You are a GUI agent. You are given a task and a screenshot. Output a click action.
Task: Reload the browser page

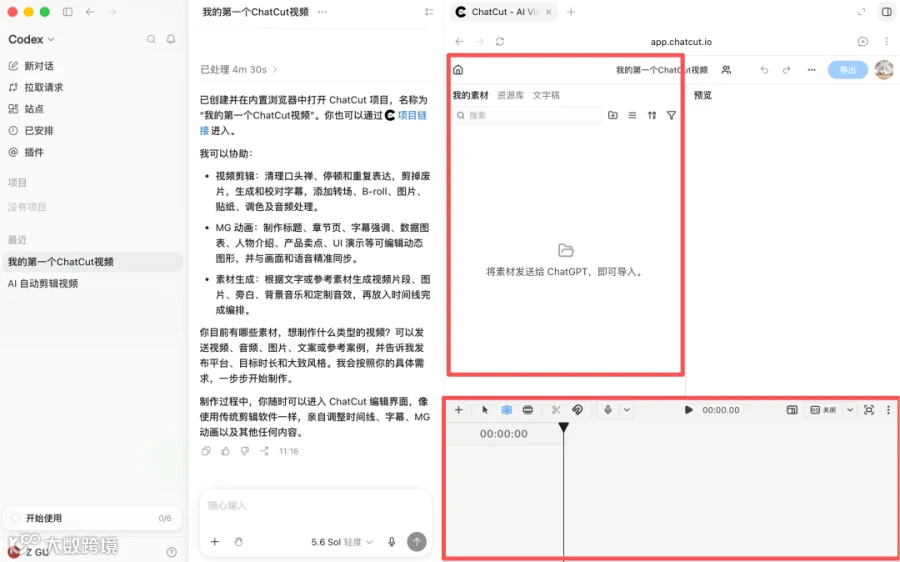click(500, 41)
